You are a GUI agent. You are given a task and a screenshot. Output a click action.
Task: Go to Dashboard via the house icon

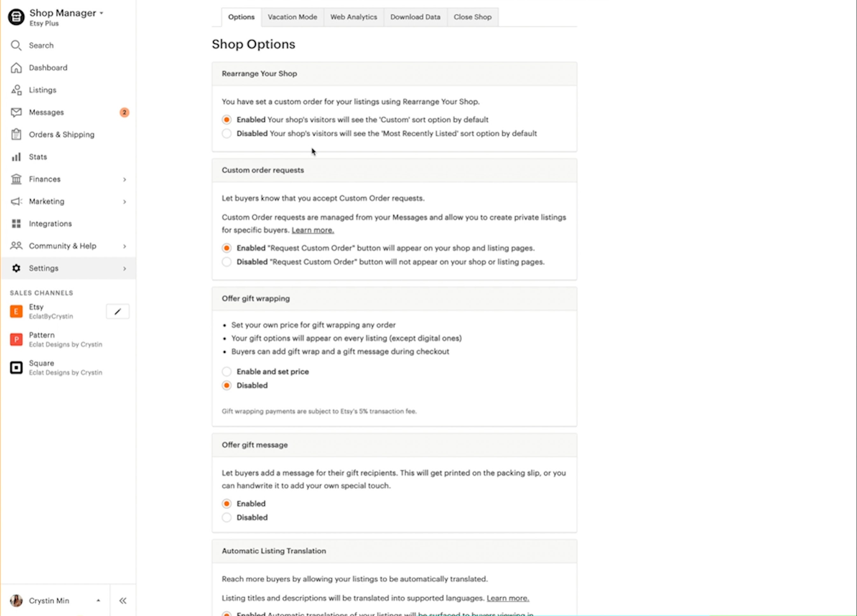pyautogui.click(x=16, y=67)
